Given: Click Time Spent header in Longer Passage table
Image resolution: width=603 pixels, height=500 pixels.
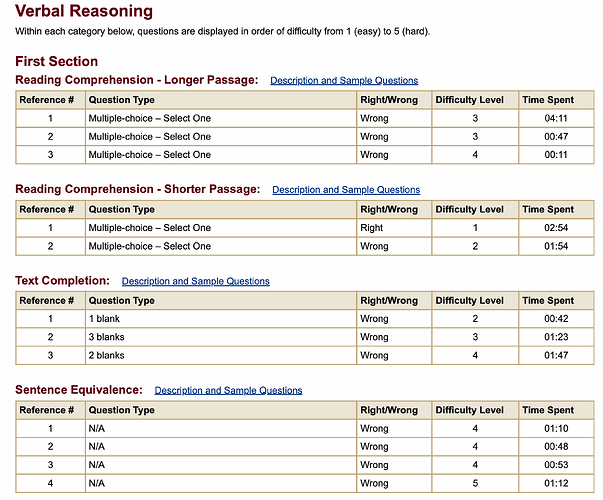Looking at the screenshot, I should point(548,100).
